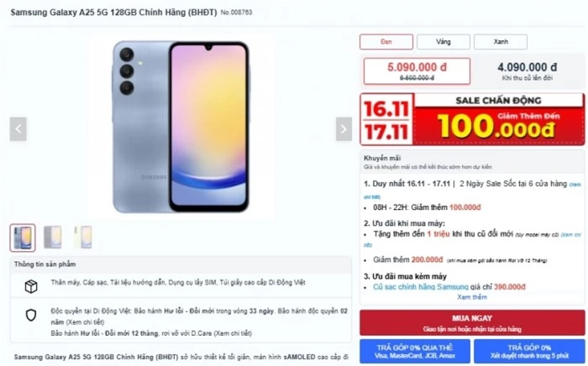Select the 5.090.000 đ price option

(x=417, y=71)
